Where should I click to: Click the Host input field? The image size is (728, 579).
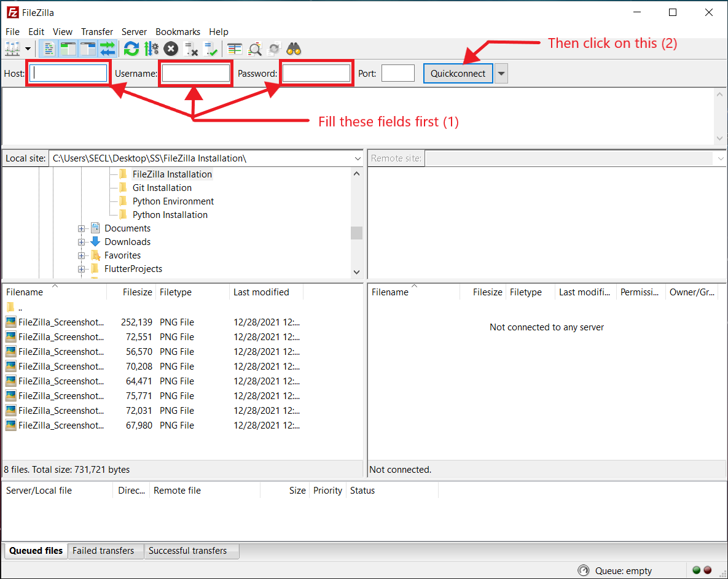pyautogui.click(x=68, y=73)
